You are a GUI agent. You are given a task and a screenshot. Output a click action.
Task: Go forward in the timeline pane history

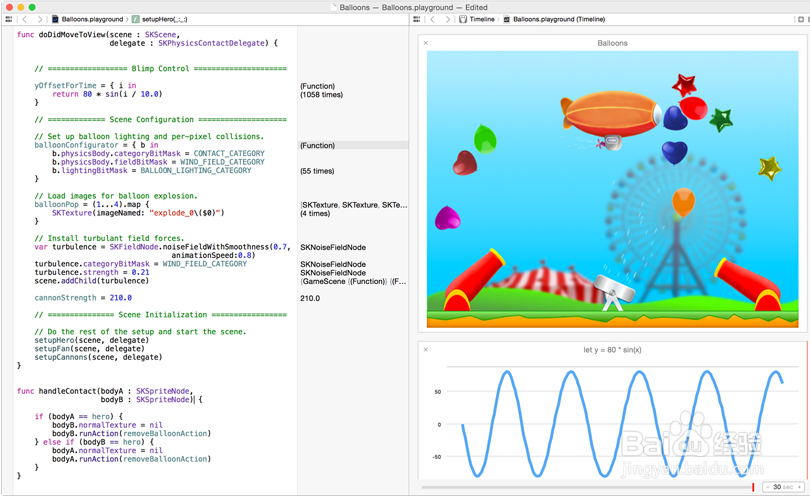(447, 19)
